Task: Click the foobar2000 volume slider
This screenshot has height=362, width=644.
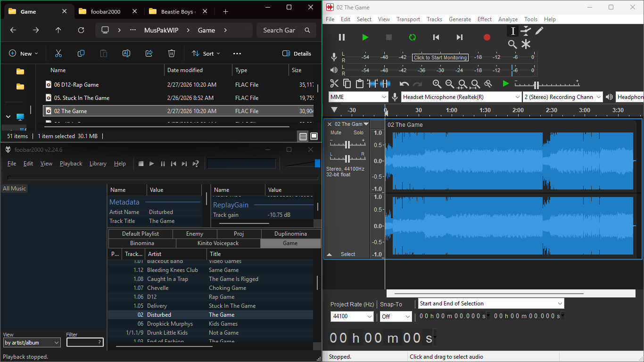Action: pyautogui.click(x=302, y=163)
